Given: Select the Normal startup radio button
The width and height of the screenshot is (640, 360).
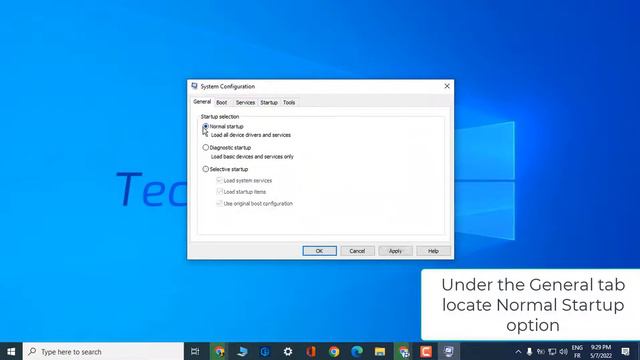Looking at the screenshot, I should click(x=206, y=127).
